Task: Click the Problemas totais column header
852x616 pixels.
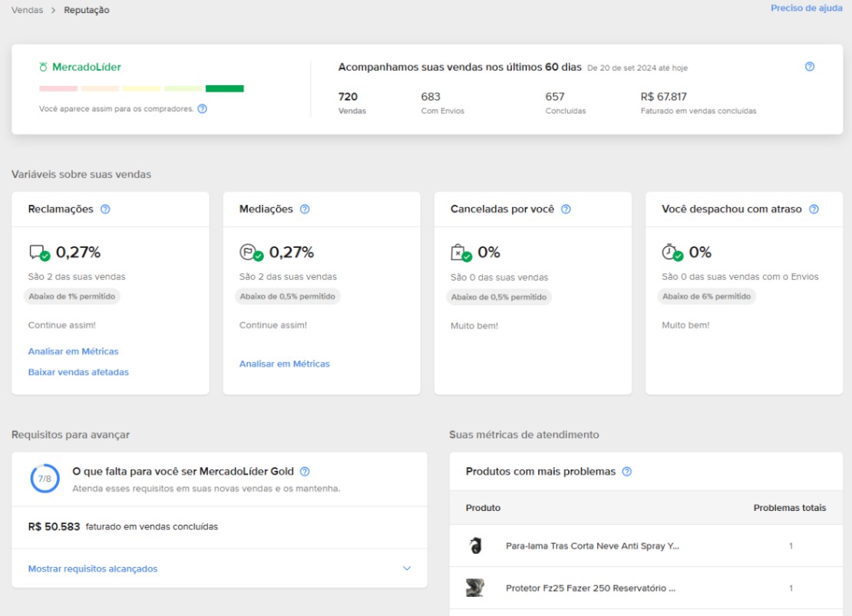Action: [x=790, y=508]
